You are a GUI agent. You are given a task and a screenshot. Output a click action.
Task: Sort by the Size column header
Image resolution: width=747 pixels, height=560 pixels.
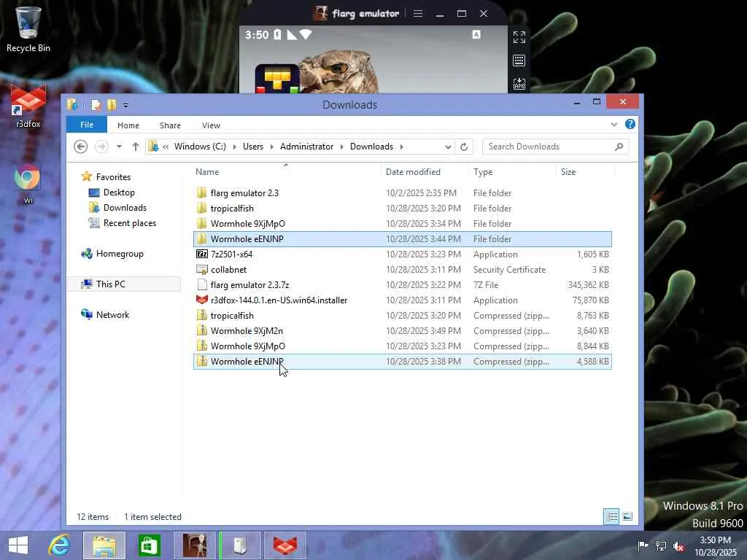pos(585,172)
